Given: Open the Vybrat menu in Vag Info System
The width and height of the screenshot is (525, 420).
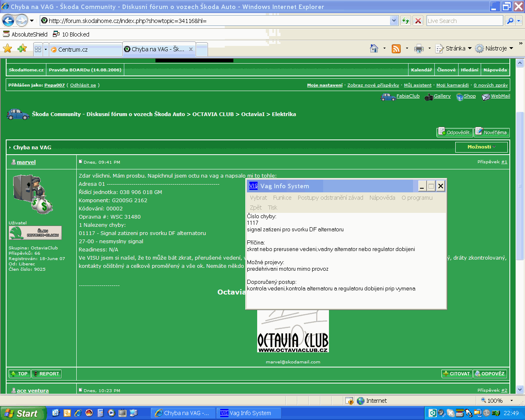Looking at the screenshot, I should tap(258, 198).
